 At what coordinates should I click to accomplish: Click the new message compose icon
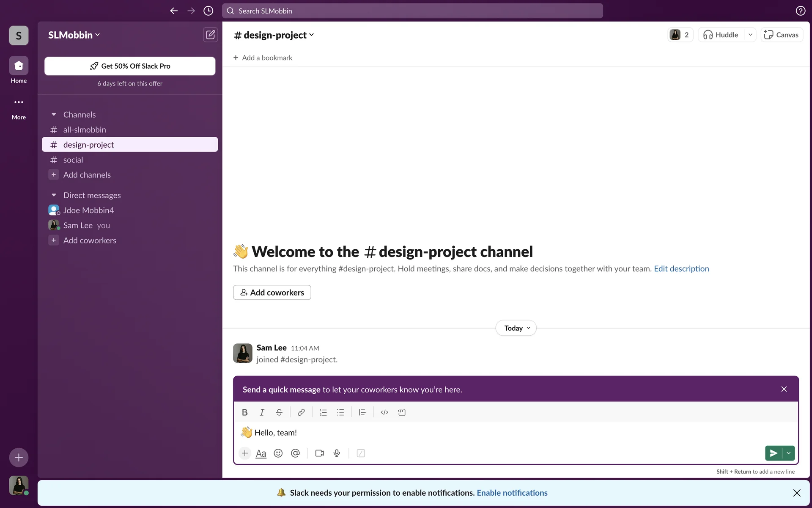[x=210, y=35]
